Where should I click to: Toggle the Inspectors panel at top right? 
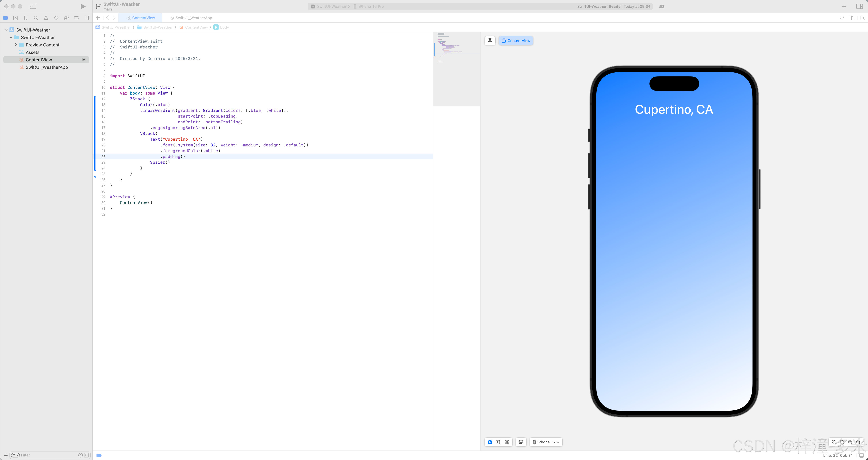pyautogui.click(x=859, y=6)
